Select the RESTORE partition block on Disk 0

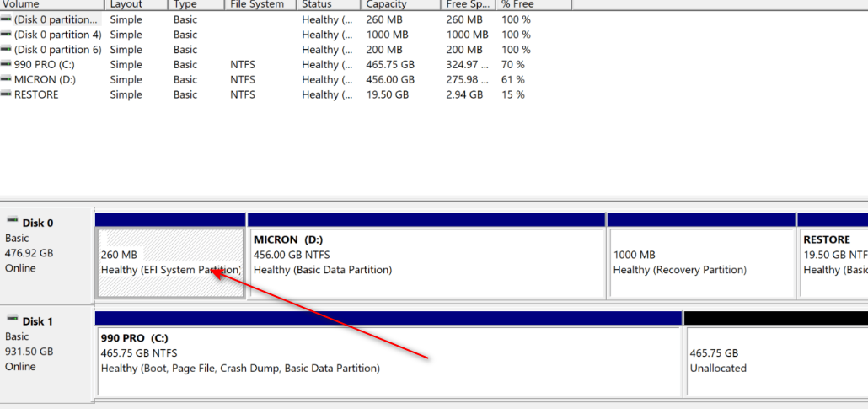833,263
